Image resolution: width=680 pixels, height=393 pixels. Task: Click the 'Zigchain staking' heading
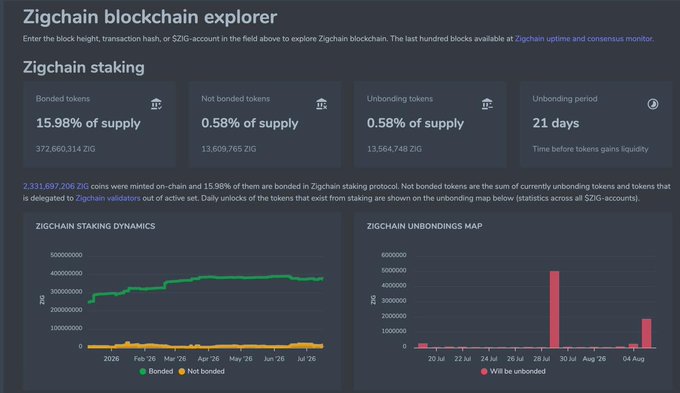(x=84, y=67)
